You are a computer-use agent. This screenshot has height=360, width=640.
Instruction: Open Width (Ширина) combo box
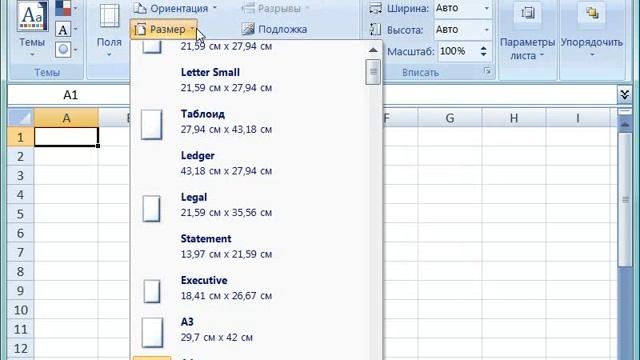point(463,8)
